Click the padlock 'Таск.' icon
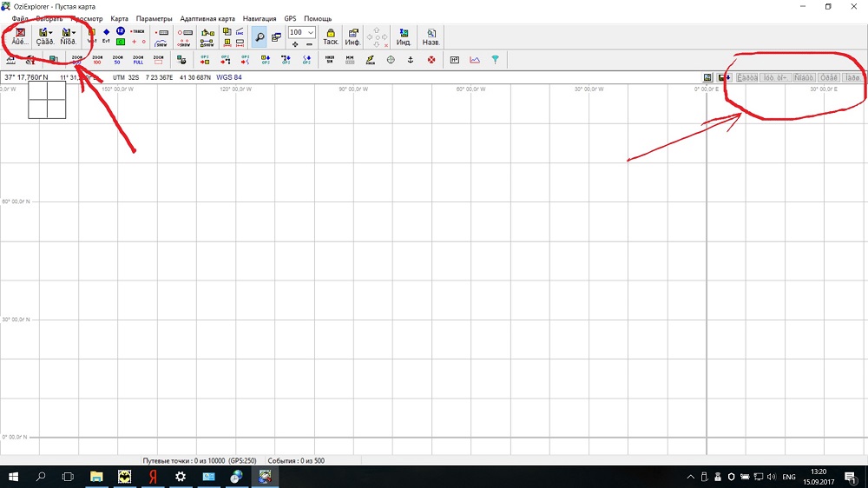868x488 pixels. coord(331,36)
